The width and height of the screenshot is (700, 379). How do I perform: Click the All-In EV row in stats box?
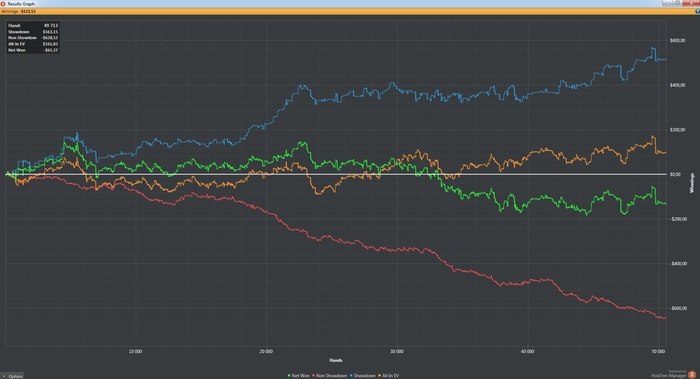click(33, 44)
